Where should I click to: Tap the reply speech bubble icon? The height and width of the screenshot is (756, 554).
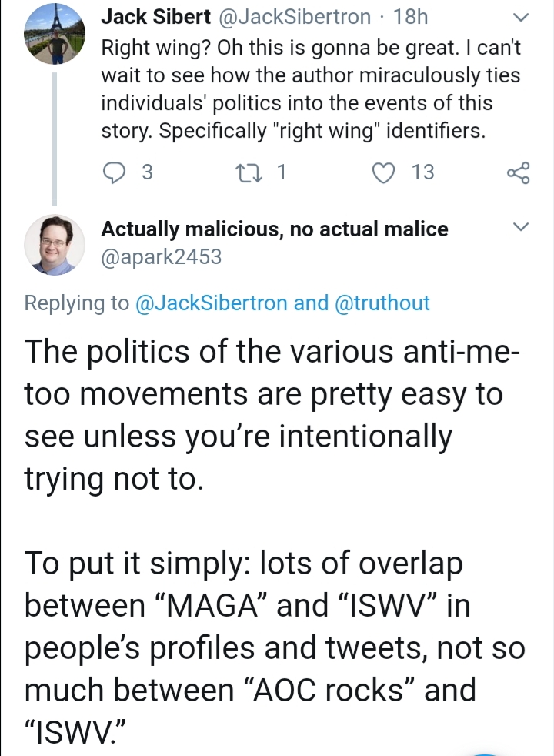pos(114,173)
